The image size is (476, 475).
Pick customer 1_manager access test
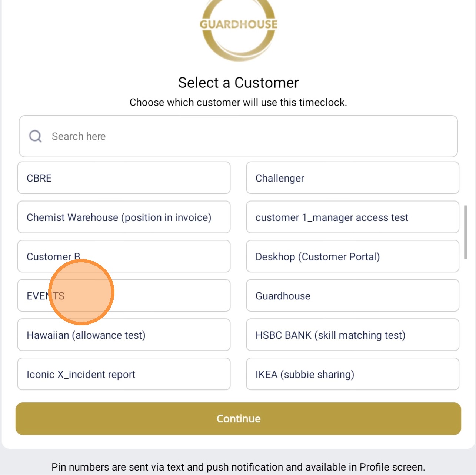coord(352,217)
